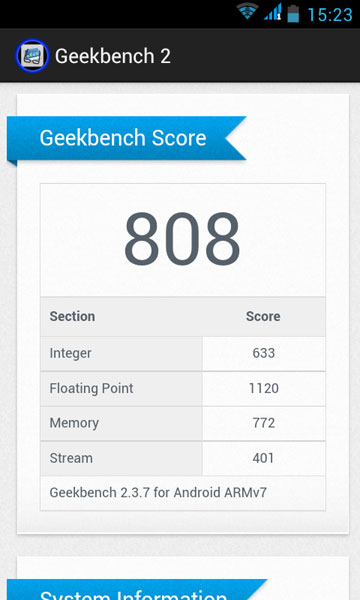Tap the Geekbench Score banner
360x600 pixels.
126,139
